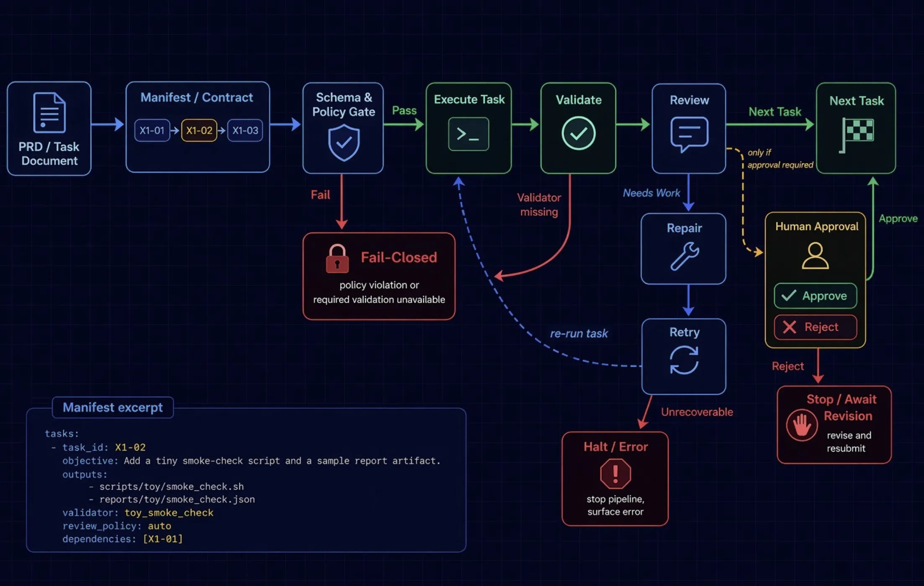
Task: Select the X1-03 task node
Action: (x=245, y=130)
